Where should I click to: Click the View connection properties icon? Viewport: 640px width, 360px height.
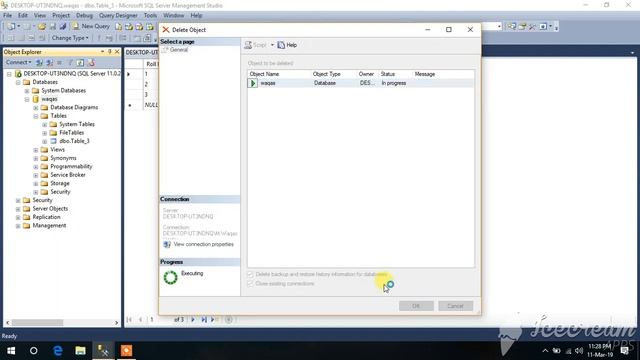[167, 244]
